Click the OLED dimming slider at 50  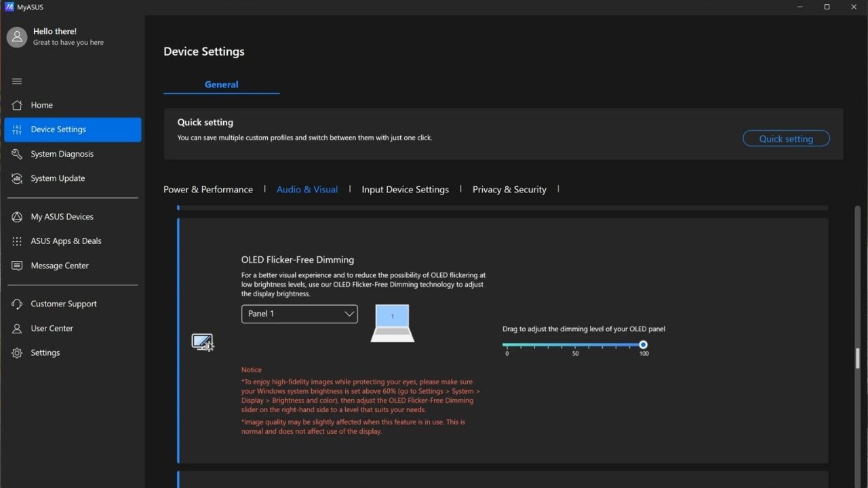[575, 345]
